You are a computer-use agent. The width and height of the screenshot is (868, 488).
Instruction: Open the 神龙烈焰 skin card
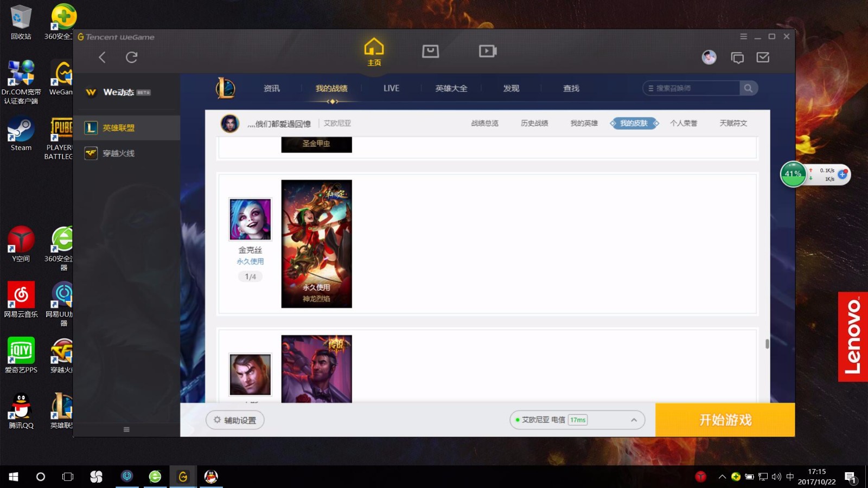point(316,244)
